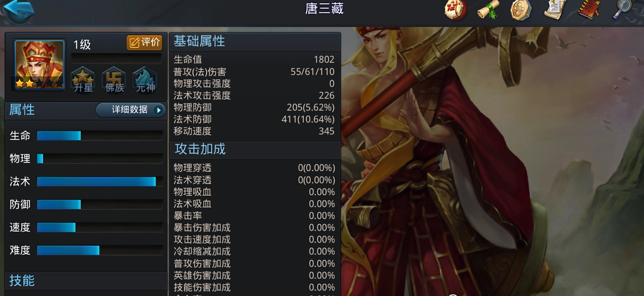Tap the 评价 review button
Viewport: 644px width, 296px height.
144,43
